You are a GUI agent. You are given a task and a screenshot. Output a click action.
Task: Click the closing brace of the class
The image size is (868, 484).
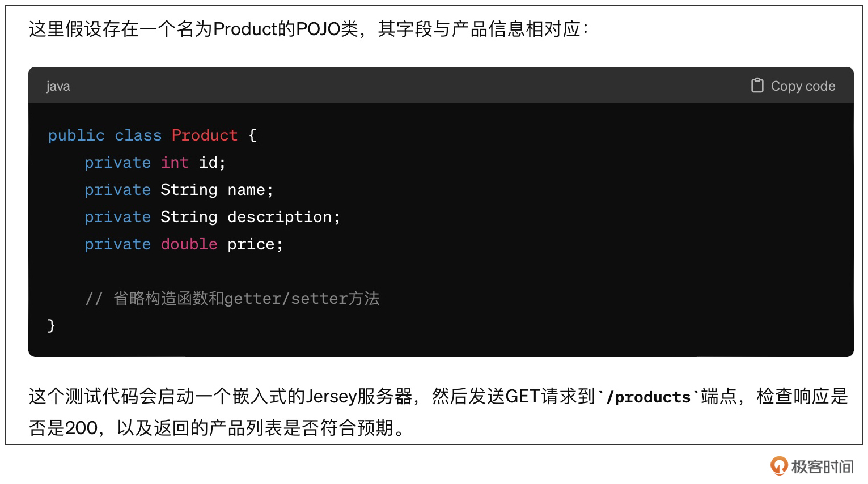(51, 326)
